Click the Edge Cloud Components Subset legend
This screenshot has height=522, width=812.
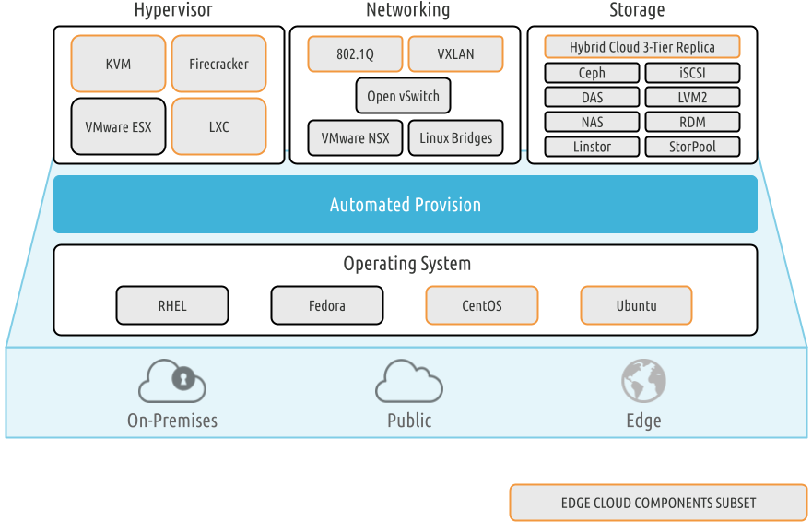pos(658,503)
